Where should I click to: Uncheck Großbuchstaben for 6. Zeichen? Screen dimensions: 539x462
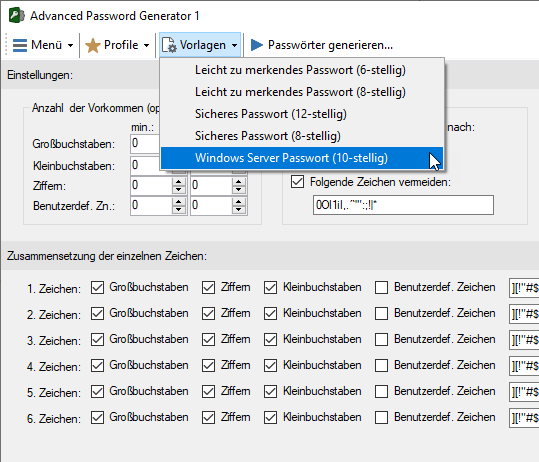coord(97,417)
